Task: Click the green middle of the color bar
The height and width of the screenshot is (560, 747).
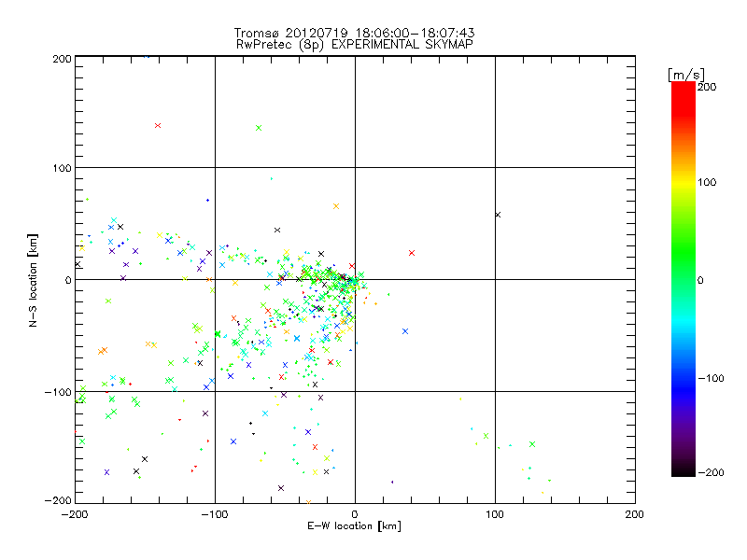Action: point(683,279)
